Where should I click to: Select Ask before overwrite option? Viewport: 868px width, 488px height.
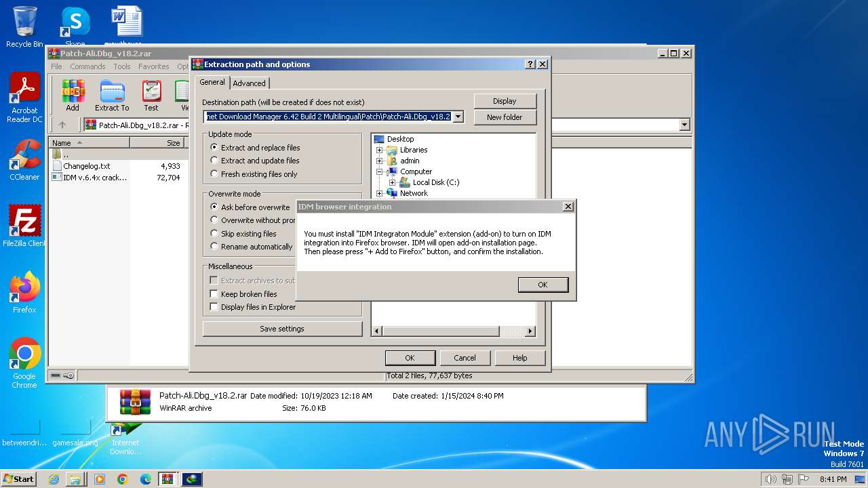coord(250,207)
